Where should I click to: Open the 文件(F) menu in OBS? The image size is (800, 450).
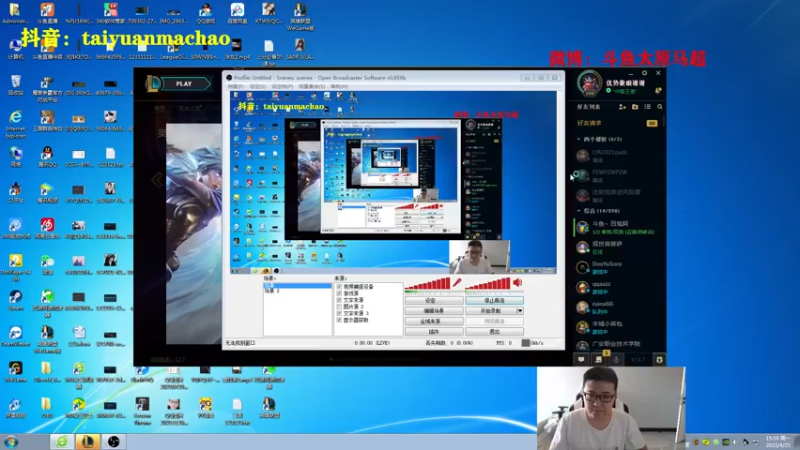pos(235,87)
